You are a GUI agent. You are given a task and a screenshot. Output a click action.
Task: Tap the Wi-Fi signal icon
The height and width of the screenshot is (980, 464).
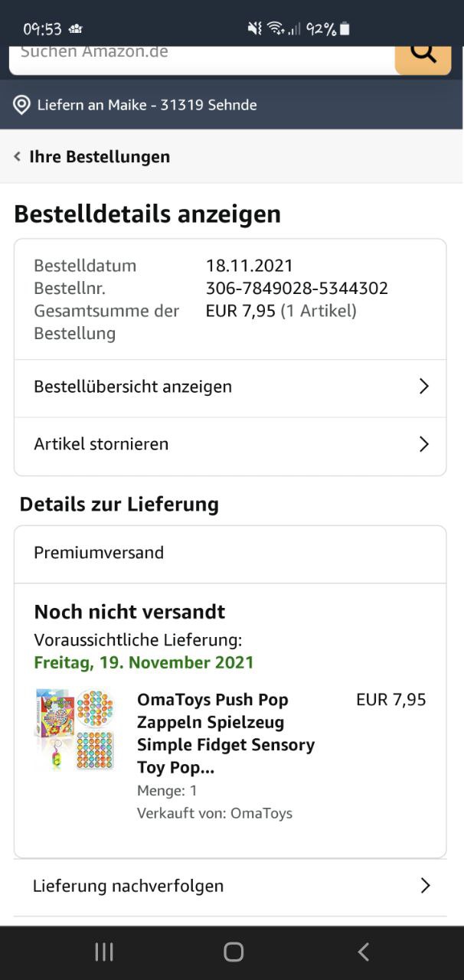(x=276, y=29)
